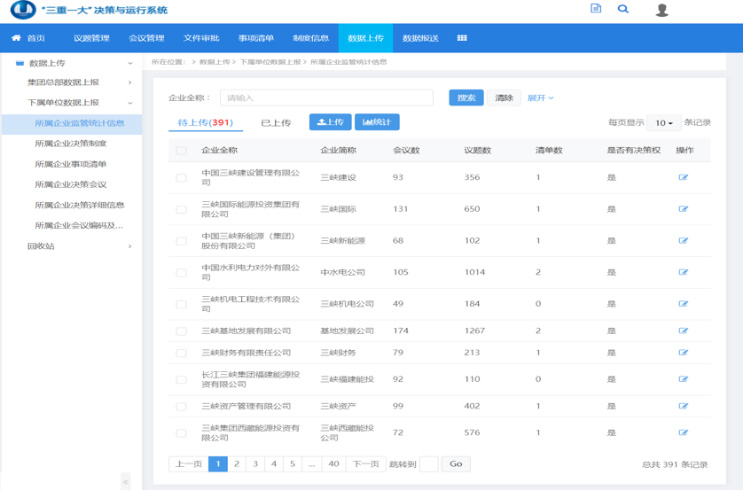Go to page 3 in pagination
744x491 pixels.
tap(254, 464)
